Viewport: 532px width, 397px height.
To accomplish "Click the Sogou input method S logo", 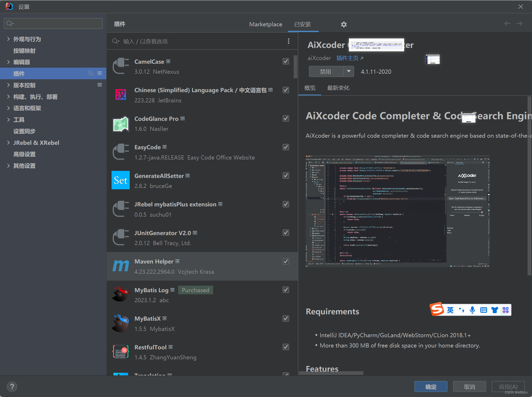I will click(x=437, y=309).
